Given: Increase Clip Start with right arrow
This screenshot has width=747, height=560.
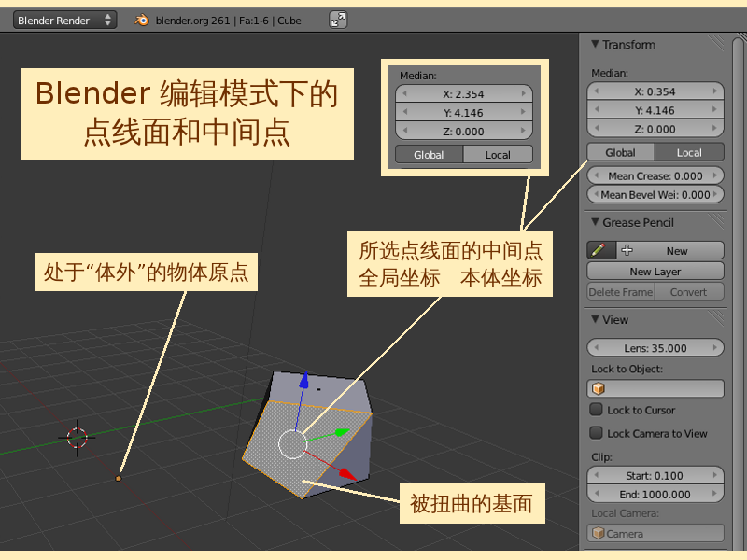Looking at the screenshot, I should click(x=714, y=475).
